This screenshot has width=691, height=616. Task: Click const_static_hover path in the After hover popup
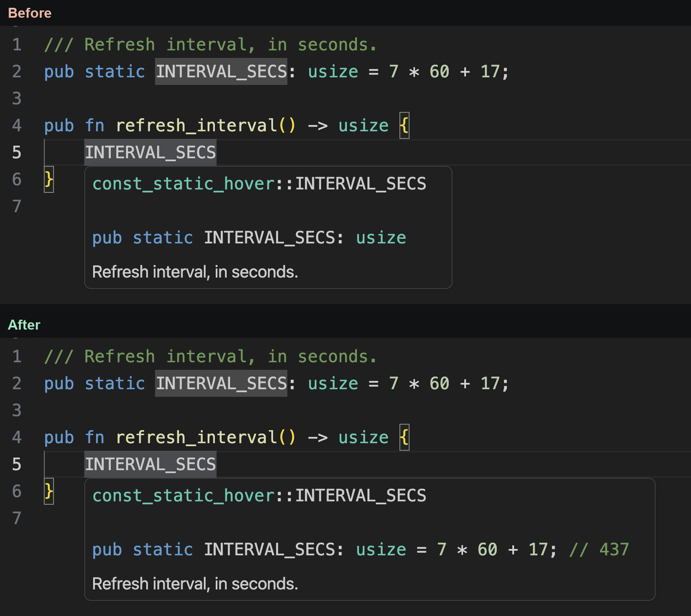(x=184, y=496)
